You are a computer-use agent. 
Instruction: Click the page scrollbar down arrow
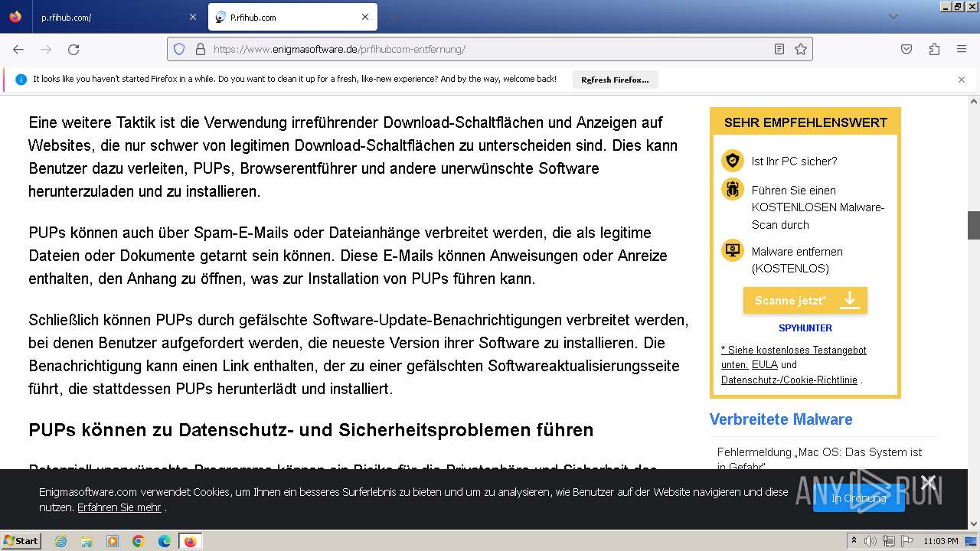pyautogui.click(x=974, y=523)
